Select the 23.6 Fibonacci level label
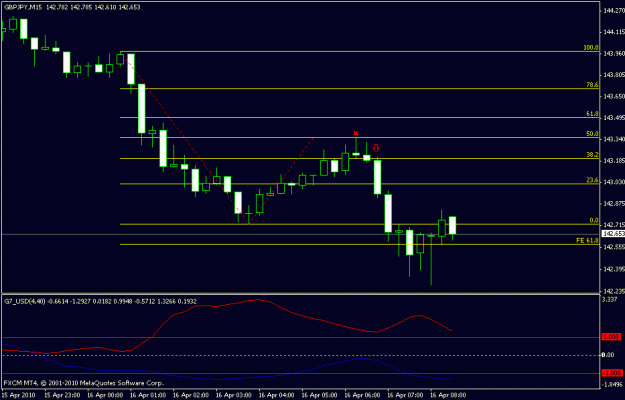Screen dimensions: 625x400 592,180
